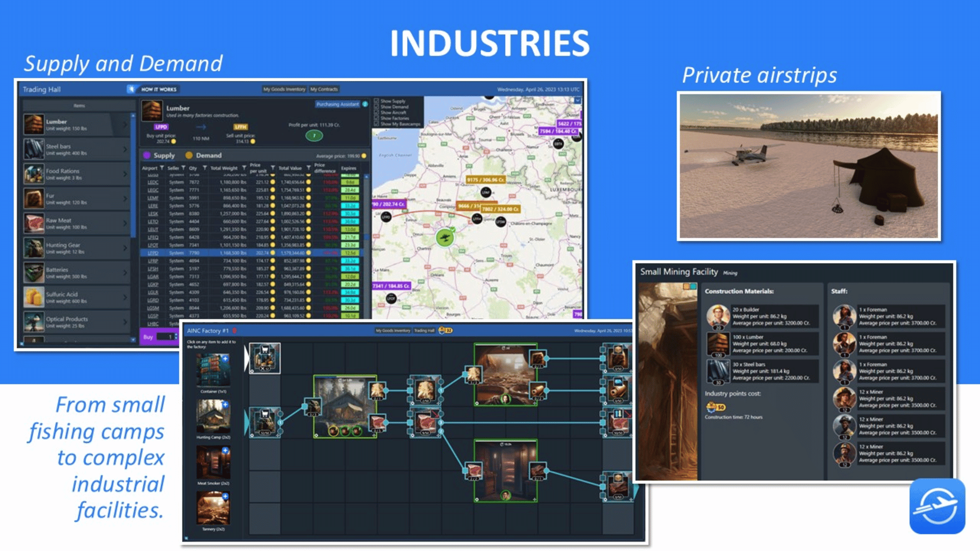
Task: Click green aircraft marker on the map
Action: point(445,238)
